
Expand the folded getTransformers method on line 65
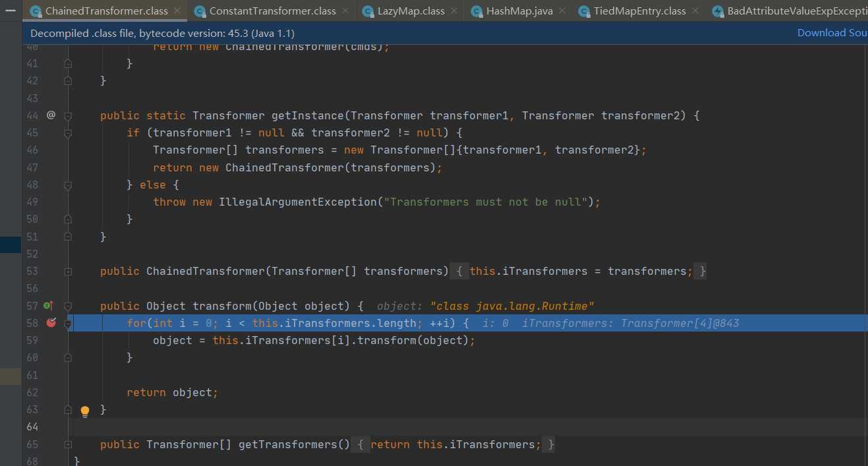[68, 444]
